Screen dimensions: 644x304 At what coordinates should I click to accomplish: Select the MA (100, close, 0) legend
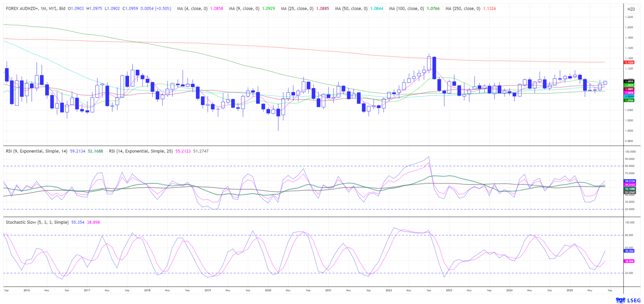point(406,8)
